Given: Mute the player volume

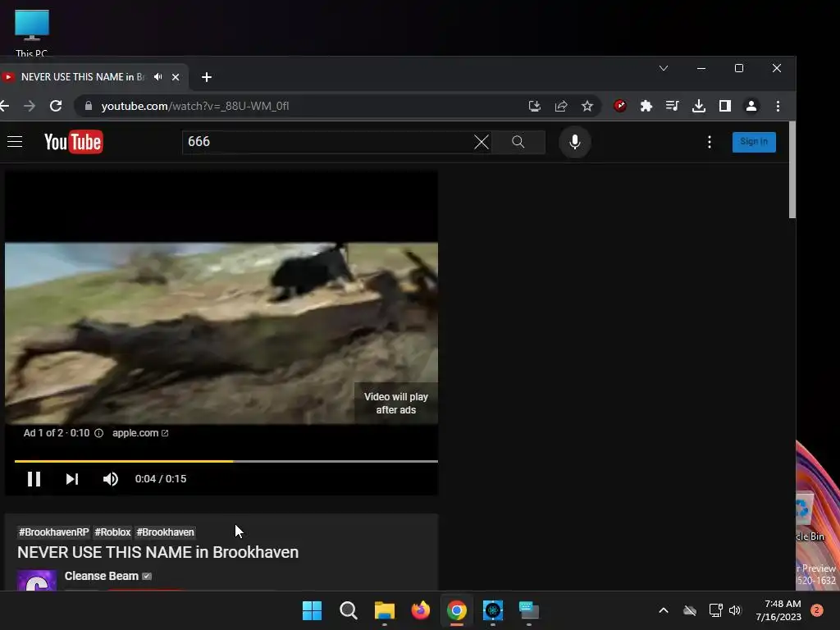Looking at the screenshot, I should (111, 479).
